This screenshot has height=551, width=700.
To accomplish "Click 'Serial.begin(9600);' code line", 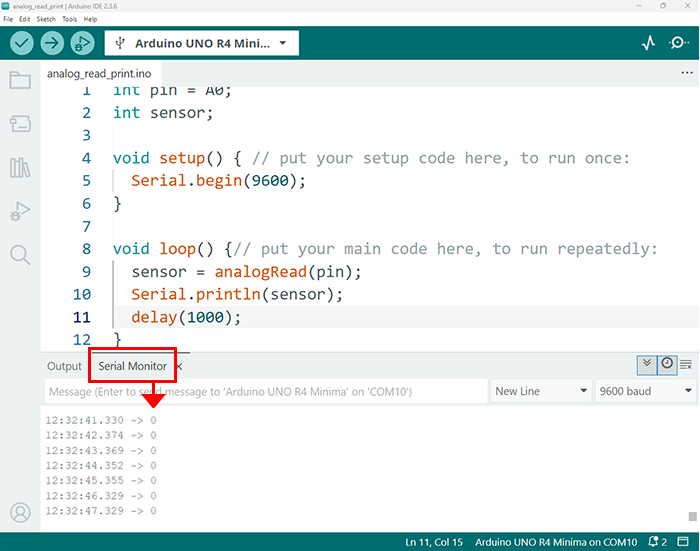I will (218, 181).
